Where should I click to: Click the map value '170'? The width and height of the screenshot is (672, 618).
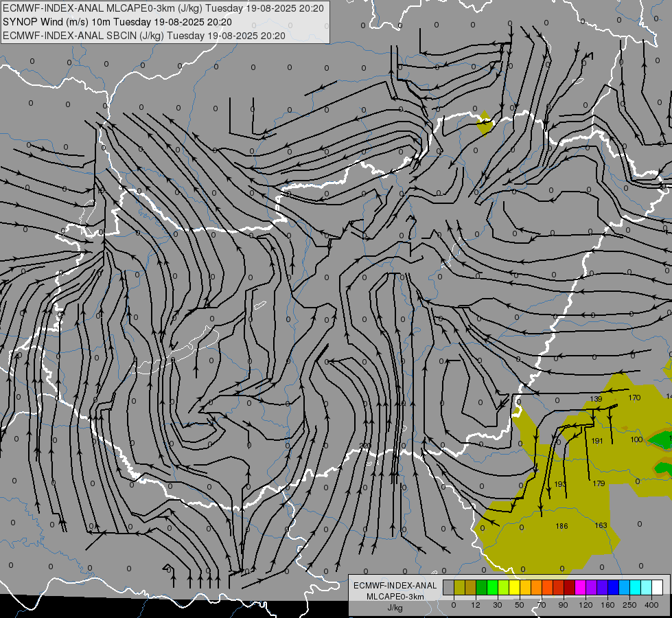click(x=634, y=398)
